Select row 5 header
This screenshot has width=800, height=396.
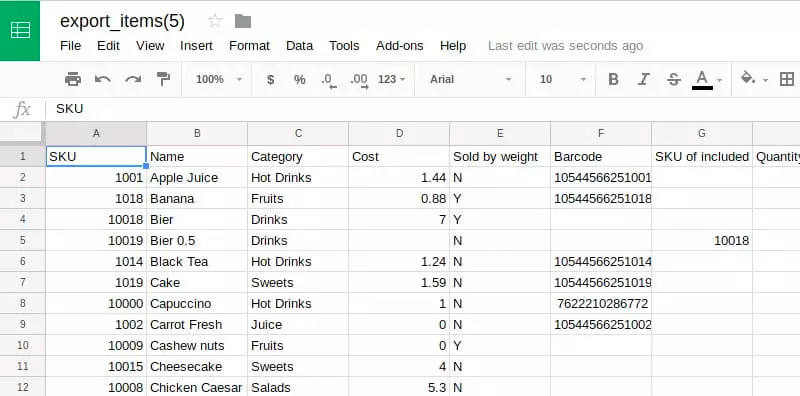22,240
